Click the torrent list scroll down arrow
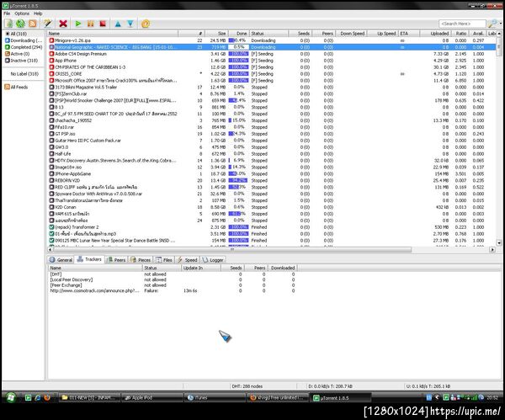 pyautogui.click(x=499, y=243)
